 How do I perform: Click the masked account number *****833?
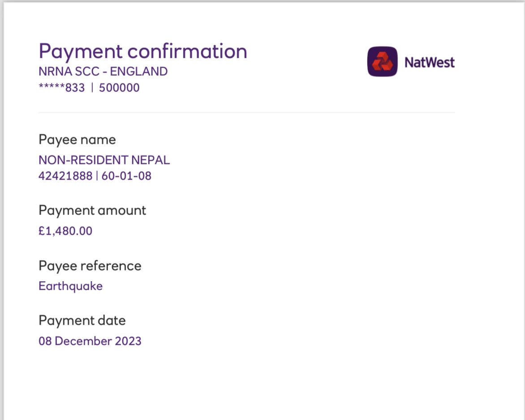pyautogui.click(x=62, y=88)
